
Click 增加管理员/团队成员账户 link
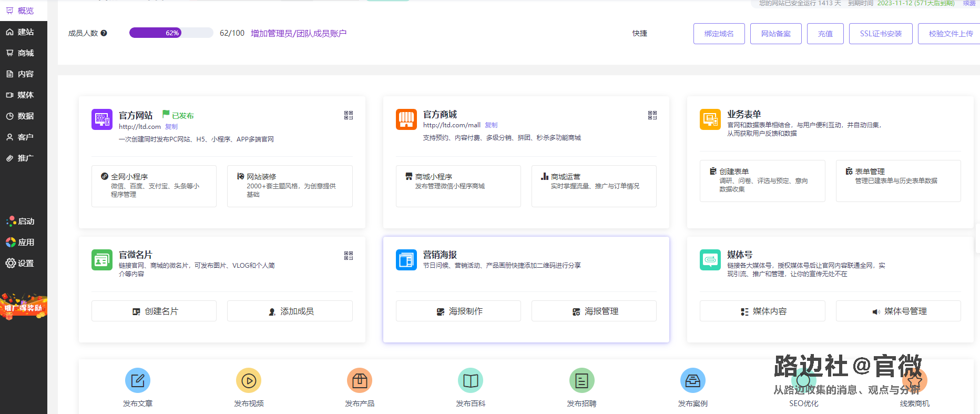[x=299, y=33]
